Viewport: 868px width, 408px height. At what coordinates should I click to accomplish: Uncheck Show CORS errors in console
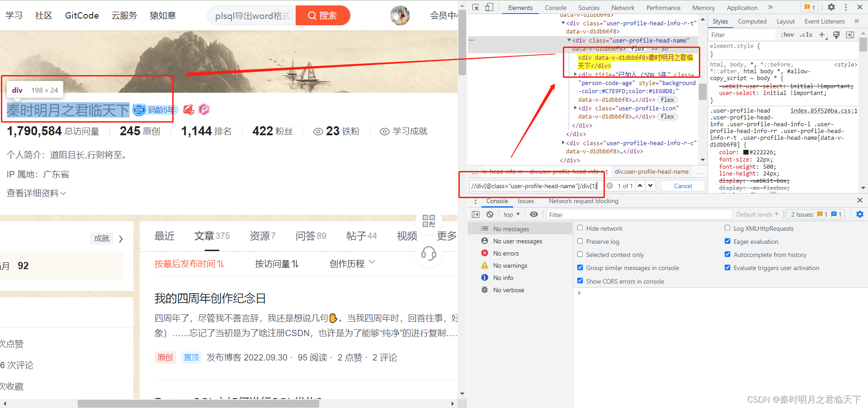pos(580,281)
